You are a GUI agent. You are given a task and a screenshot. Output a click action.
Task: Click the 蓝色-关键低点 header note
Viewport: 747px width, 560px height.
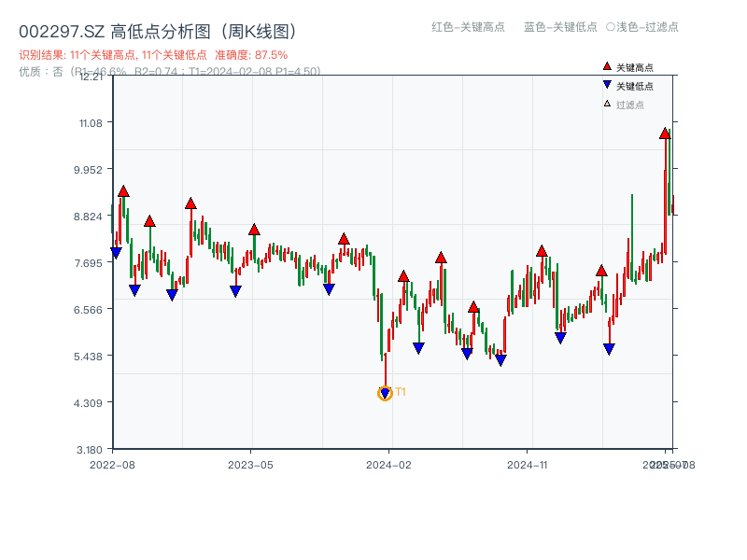(560, 27)
